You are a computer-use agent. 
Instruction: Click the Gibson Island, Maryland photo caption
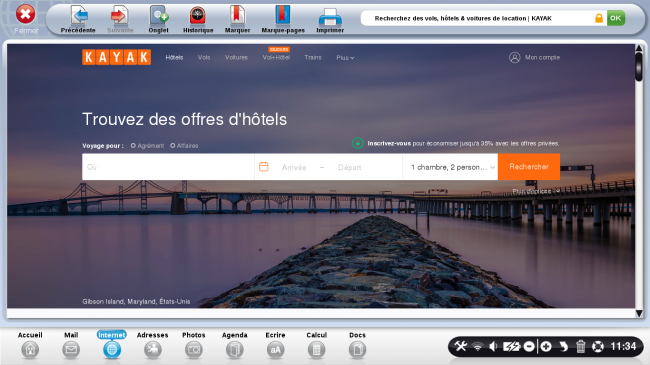pyautogui.click(x=136, y=302)
